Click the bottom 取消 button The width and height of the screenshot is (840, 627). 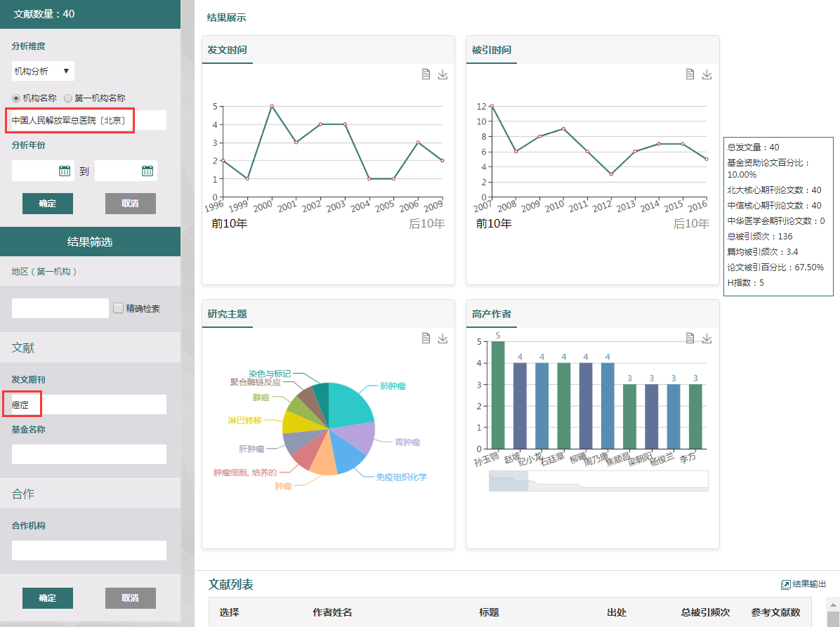tap(130, 598)
